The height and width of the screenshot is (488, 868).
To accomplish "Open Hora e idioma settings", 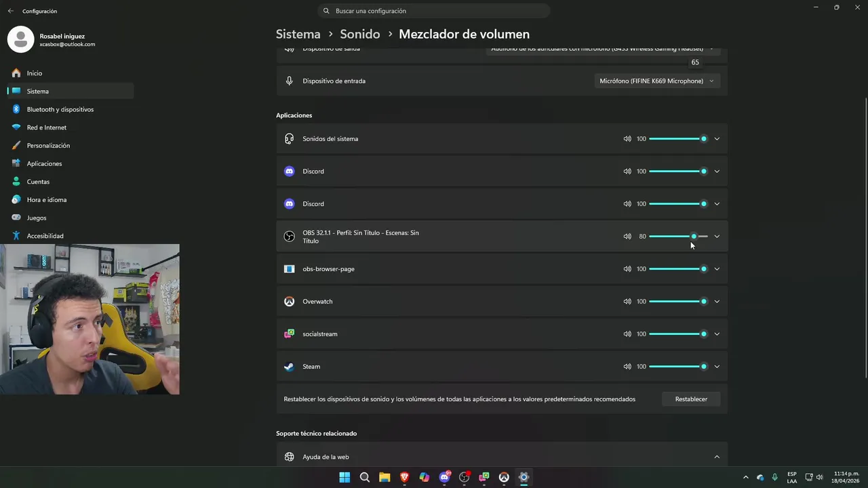I will point(71,200).
